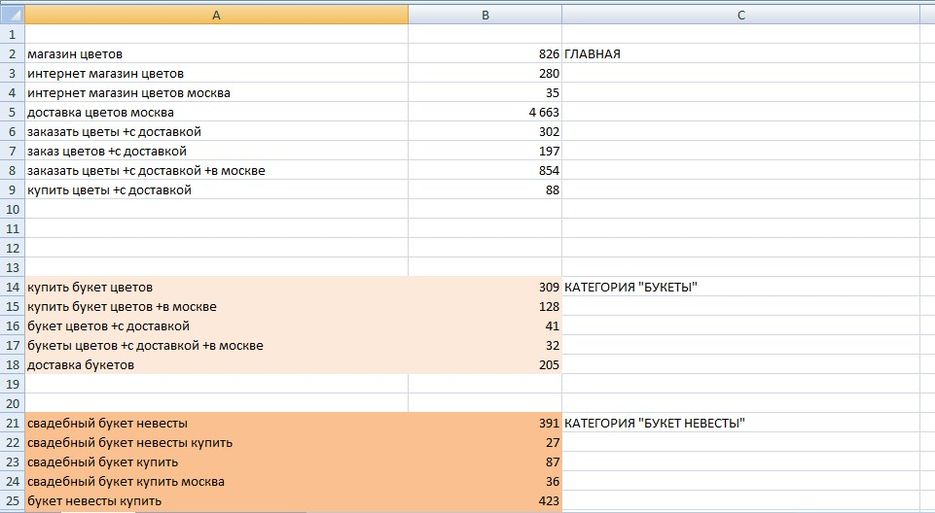935x513 pixels.
Task: Click cell 'доставка букетов'
Action: [x=216, y=364]
